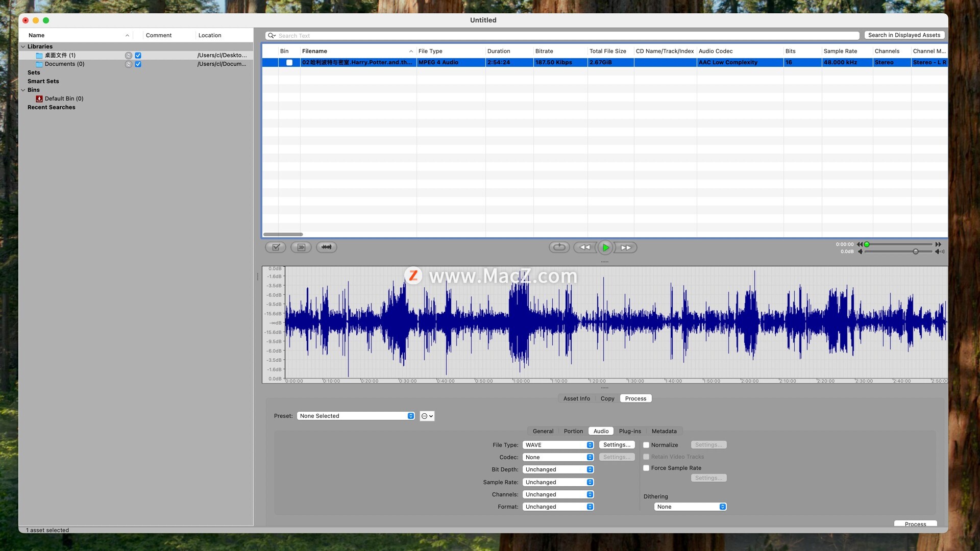Click the 桌面文件 folder icon
The width and height of the screenshot is (980, 551).
pos(39,56)
